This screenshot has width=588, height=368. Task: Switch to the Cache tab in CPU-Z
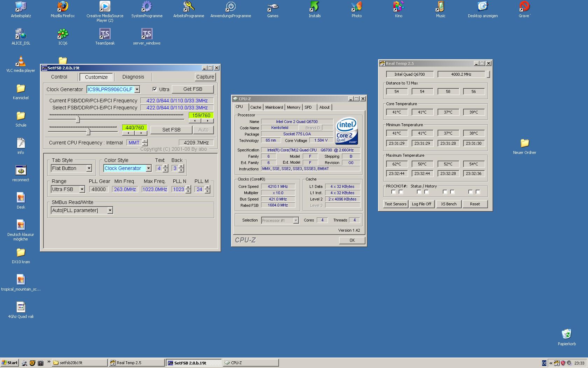(x=255, y=107)
